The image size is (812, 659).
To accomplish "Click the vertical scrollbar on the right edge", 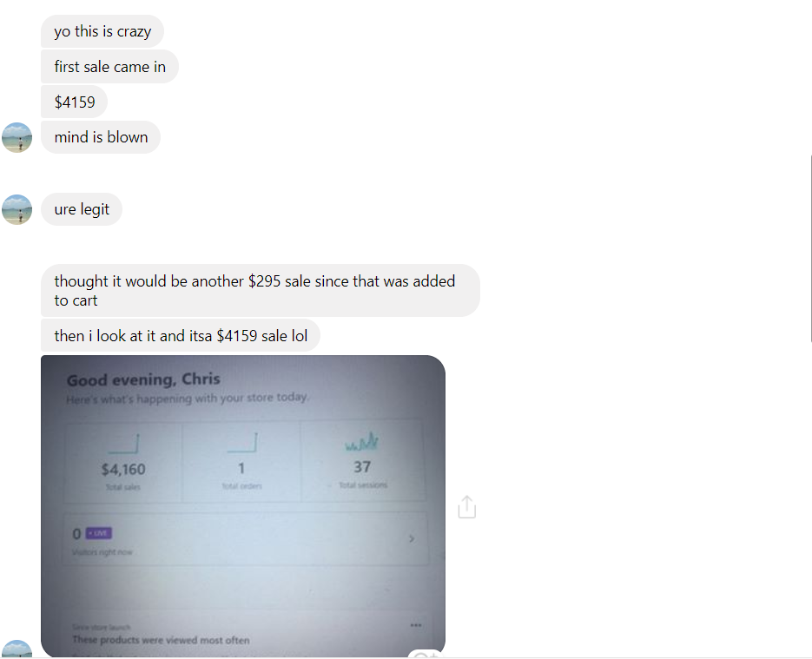I will 810,248.
